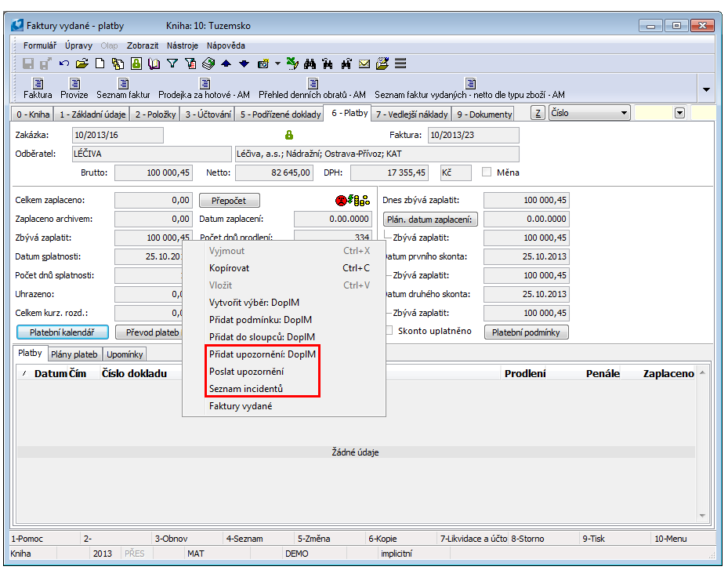The height and width of the screenshot is (570, 728).
Task: Toggle the Měna checkbox
Action: (x=487, y=172)
